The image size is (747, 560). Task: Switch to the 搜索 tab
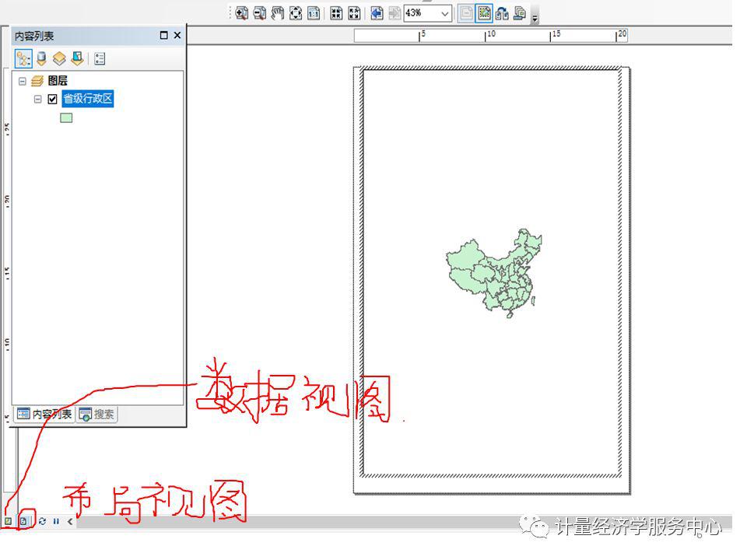click(97, 414)
